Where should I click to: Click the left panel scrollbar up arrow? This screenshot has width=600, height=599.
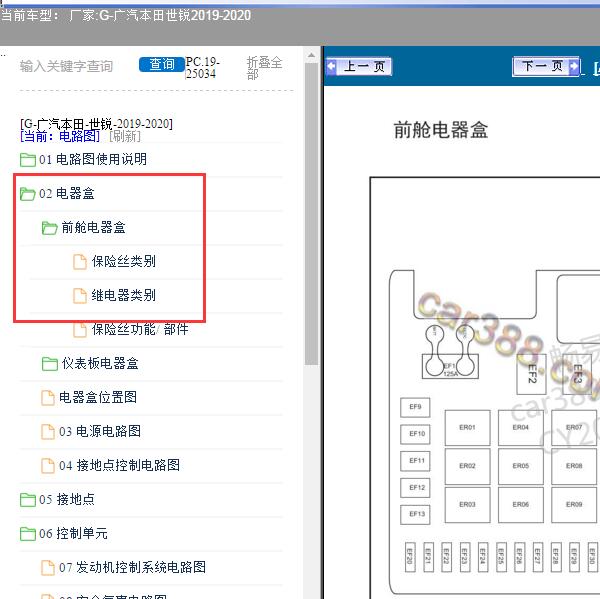click(311, 55)
